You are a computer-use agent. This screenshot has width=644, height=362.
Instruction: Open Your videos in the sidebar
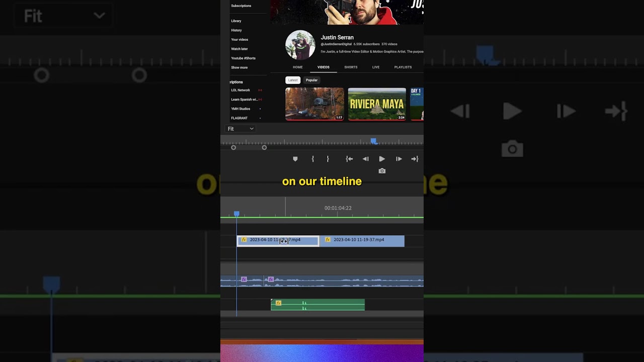pyautogui.click(x=239, y=40)
